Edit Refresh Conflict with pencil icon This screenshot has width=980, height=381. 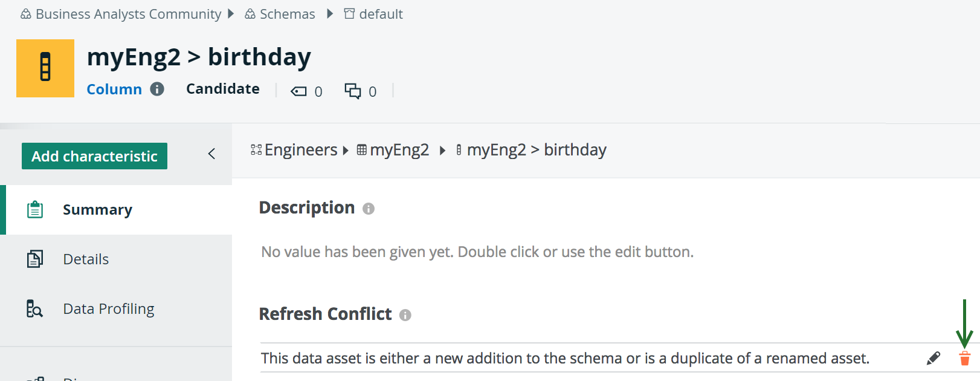pyautogui.click(x=933, y=359)
